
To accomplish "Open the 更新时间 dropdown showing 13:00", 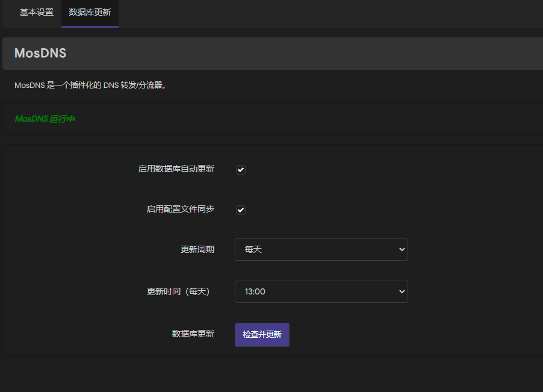I will pyautogui.click(x=321, y=291).
